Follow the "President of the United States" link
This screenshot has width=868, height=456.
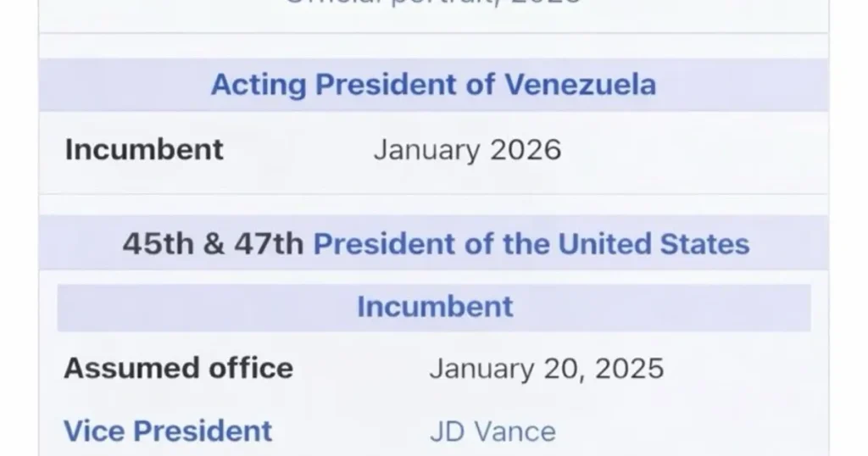click(x=531, y=244)
